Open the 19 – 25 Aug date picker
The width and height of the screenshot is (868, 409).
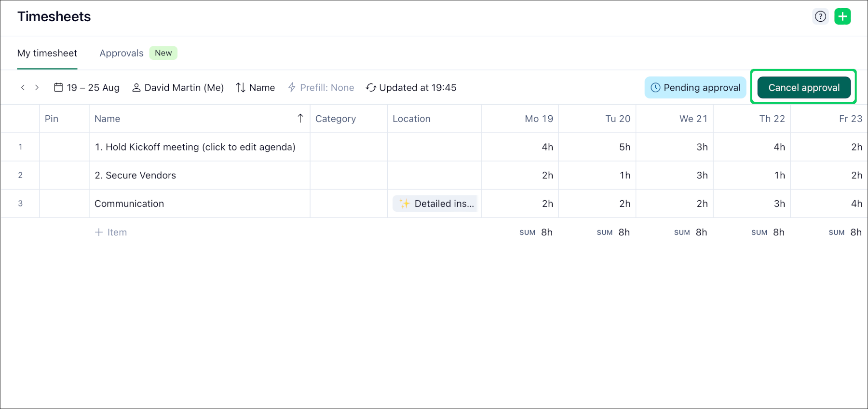click(x=87, y=87)
